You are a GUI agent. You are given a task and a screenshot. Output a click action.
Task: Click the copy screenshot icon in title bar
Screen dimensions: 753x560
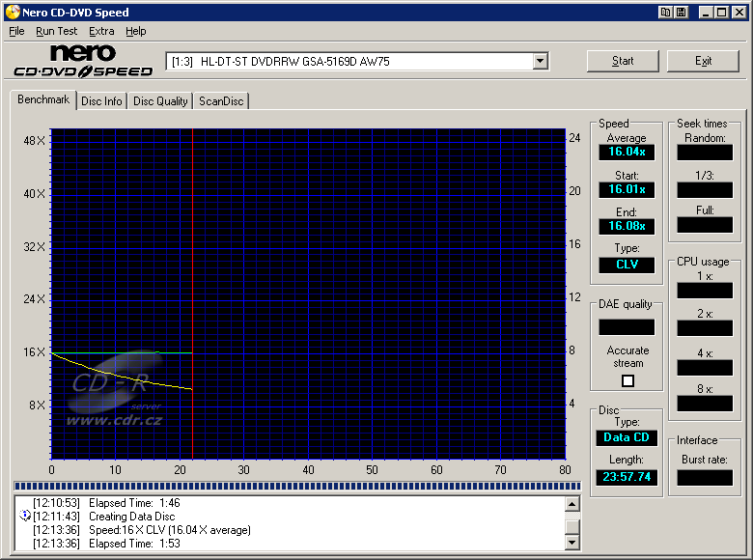665,12
